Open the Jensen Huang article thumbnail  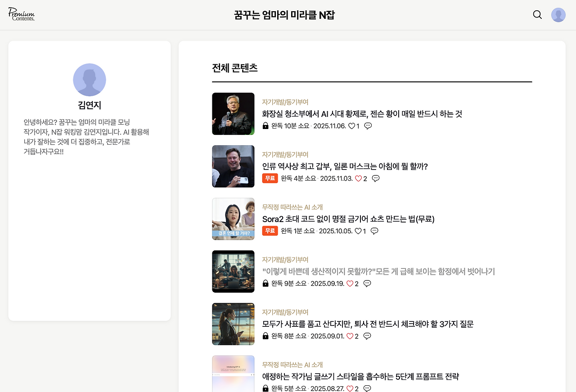tap(233, 114)
